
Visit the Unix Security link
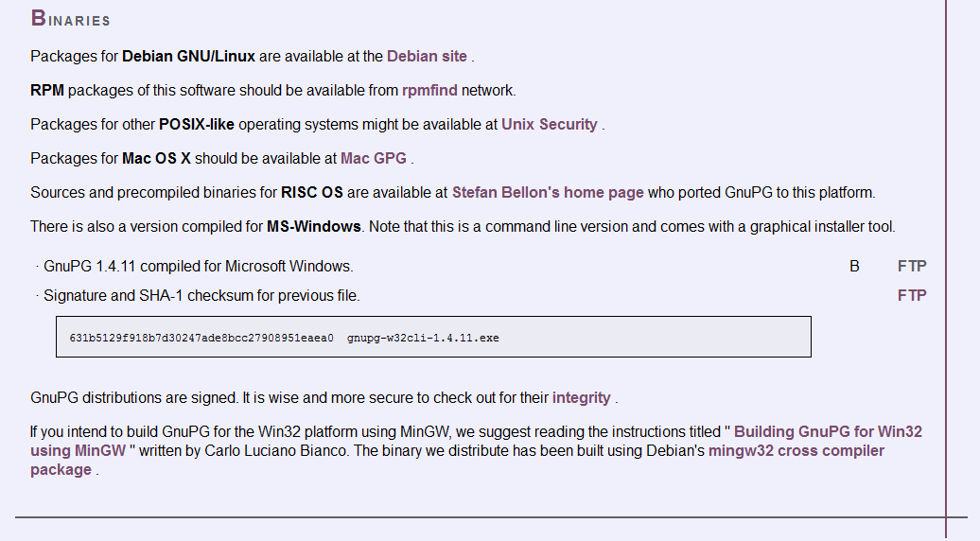pos(549,124)
